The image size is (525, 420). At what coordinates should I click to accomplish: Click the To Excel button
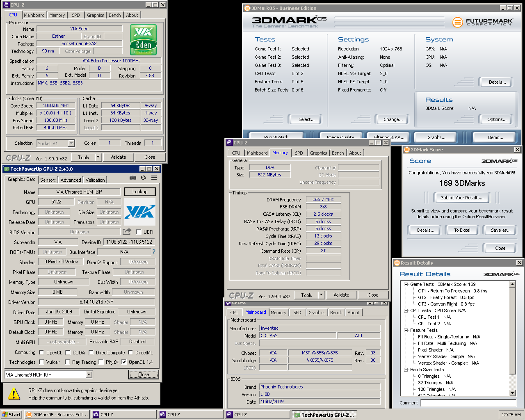click(x=462, y=230)
